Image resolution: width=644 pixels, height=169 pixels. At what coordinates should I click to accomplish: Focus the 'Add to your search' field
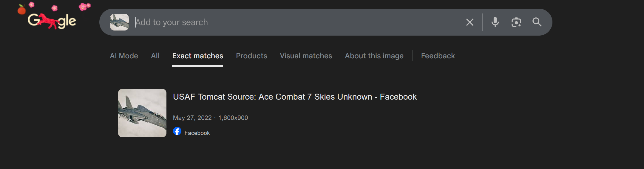[x=295, y=22]
